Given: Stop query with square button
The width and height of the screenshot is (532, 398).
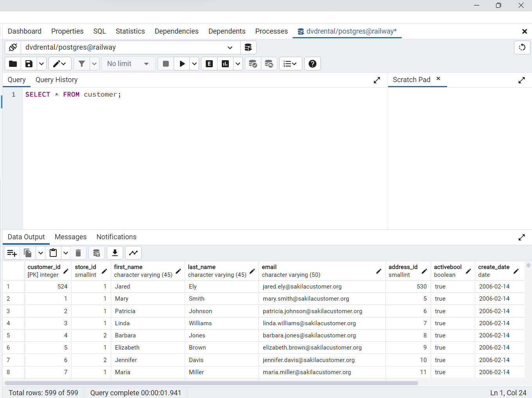Looking at the screenshot, I should 166,64.
